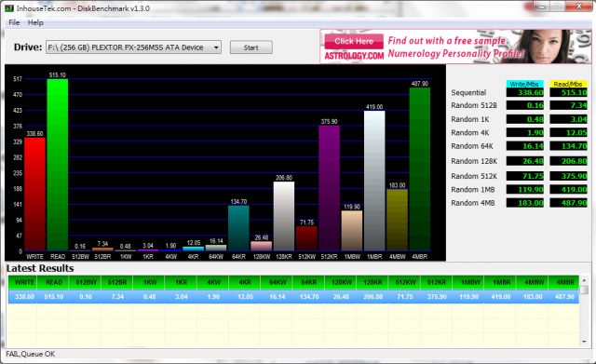Image resolution: width=596 pixels, height=364 pixels.
Task: Click the Write/Mbs column header
Action: click(524, 84)
